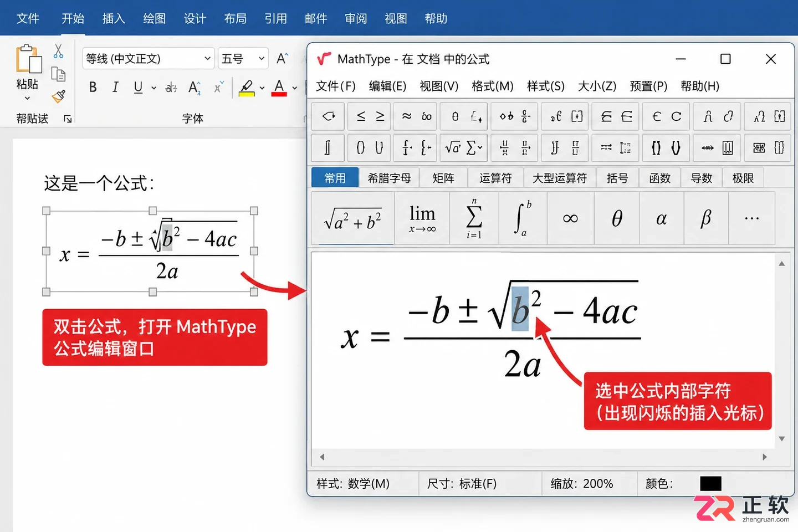Screen dimensions: 798x532
Task: Open the 文件(F) menu in MathType
Action: [336, 86]
